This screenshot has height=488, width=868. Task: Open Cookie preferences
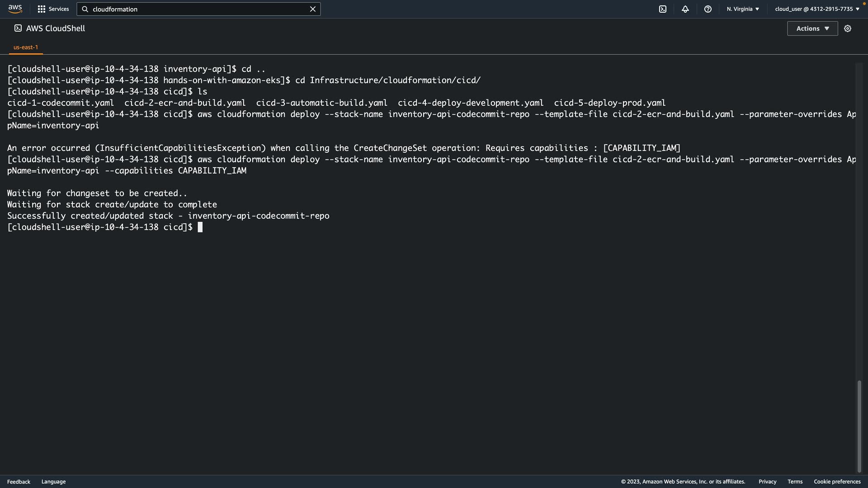pos(837,482)
